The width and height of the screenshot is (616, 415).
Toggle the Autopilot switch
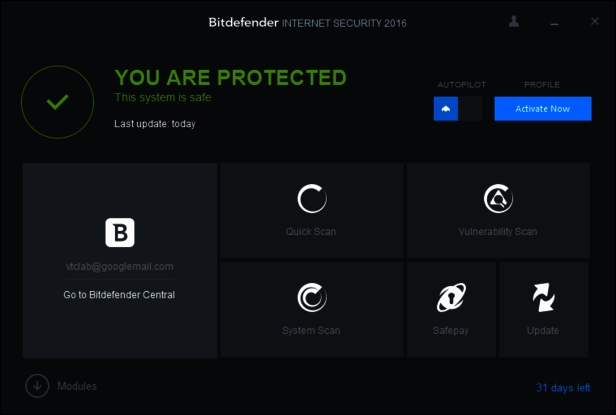[x=457, y=109]
